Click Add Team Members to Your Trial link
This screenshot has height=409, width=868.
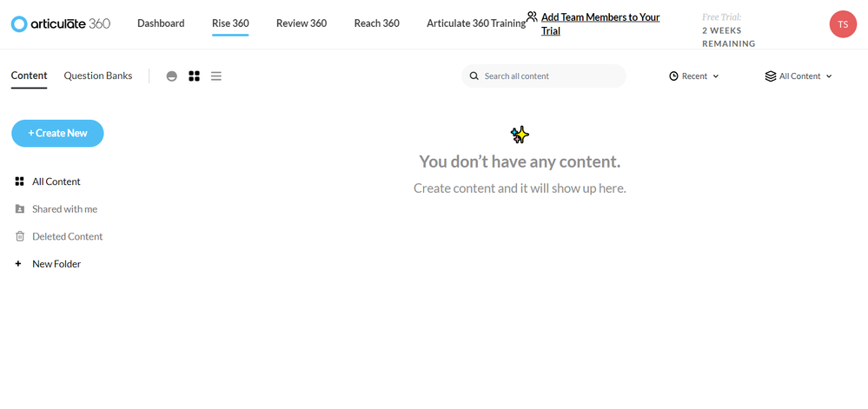coord(600,23)
